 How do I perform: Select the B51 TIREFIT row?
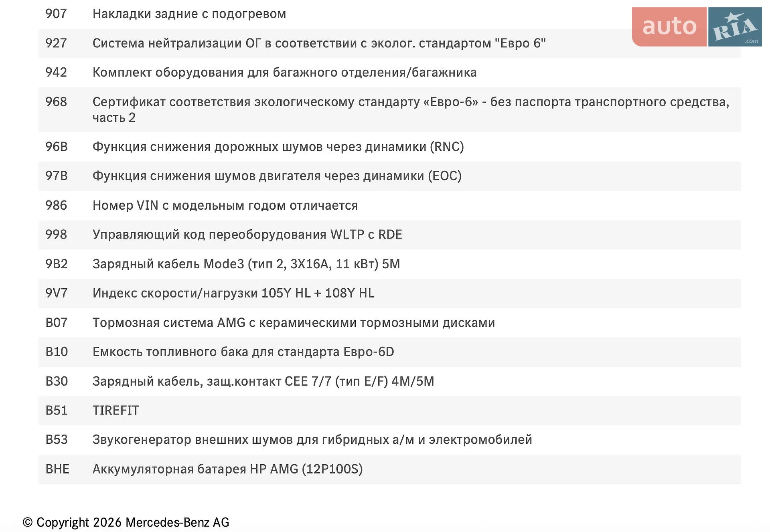(389, 410)
